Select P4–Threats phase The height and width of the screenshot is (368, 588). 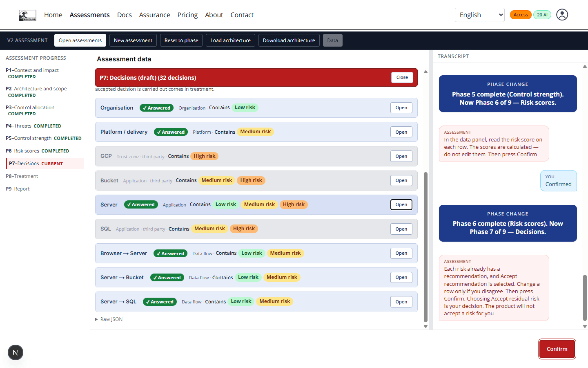point(45,126)
